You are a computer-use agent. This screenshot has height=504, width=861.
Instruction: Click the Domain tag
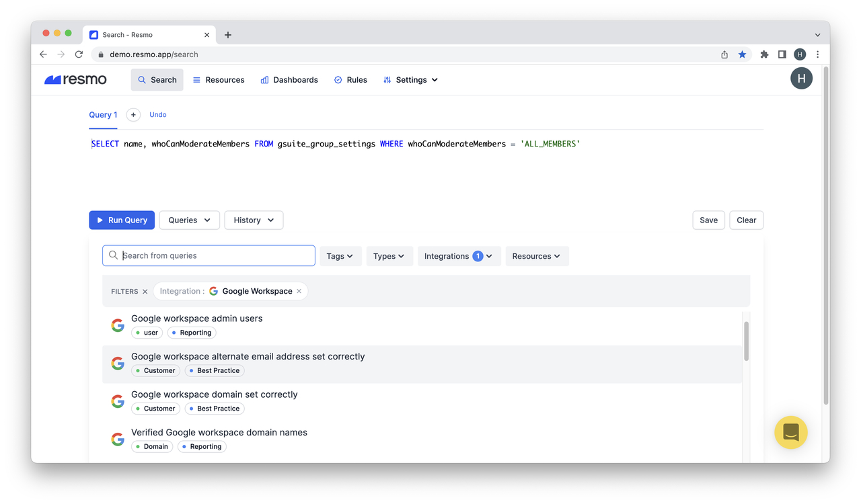pos(152,446)
